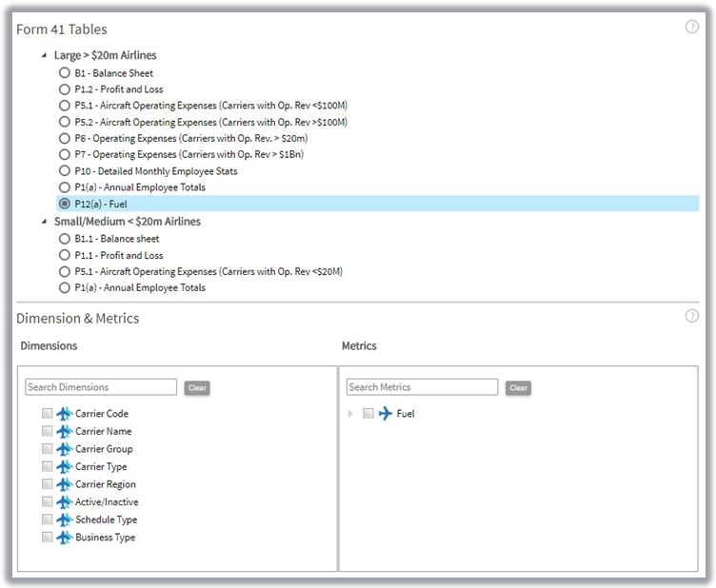This screenshot has width=716, height=588.
Task: Click the airplane icon next to Carrier Code
Action: click(65, 414)
